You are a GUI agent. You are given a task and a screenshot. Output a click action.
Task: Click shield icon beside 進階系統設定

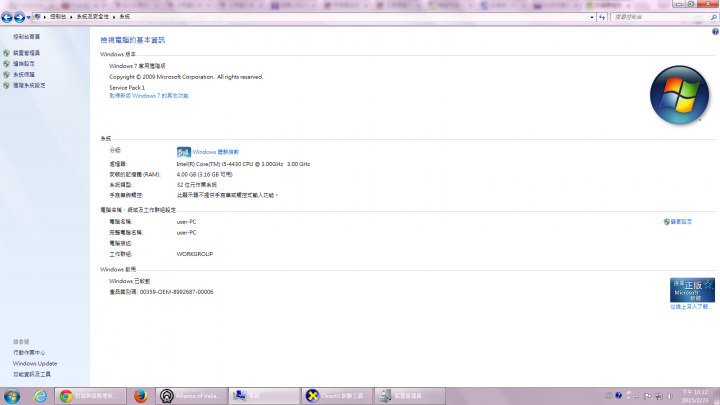(6, 85)
